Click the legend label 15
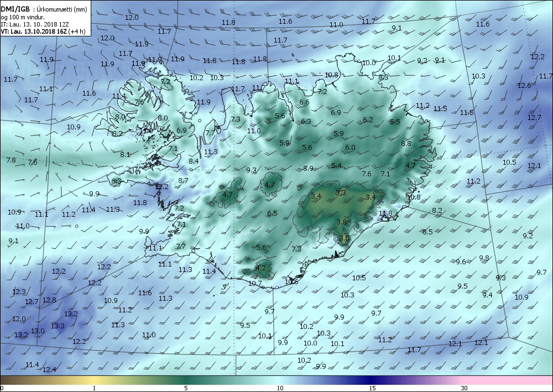The image size is (553, 392). [372, 389]
